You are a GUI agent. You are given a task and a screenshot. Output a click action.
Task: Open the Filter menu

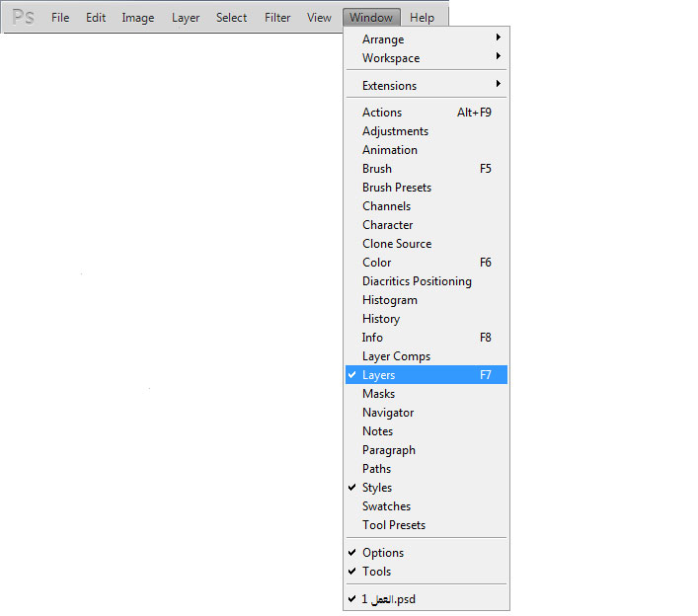277,18
